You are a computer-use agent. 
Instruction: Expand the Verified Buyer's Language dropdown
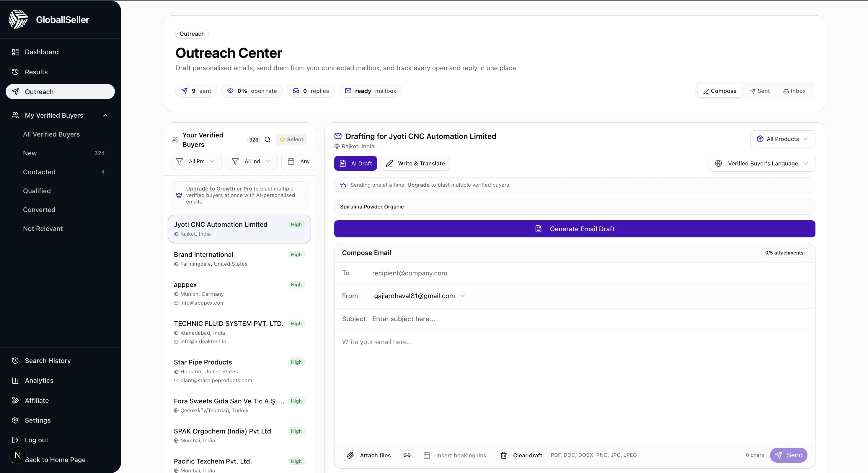(762, 163)
